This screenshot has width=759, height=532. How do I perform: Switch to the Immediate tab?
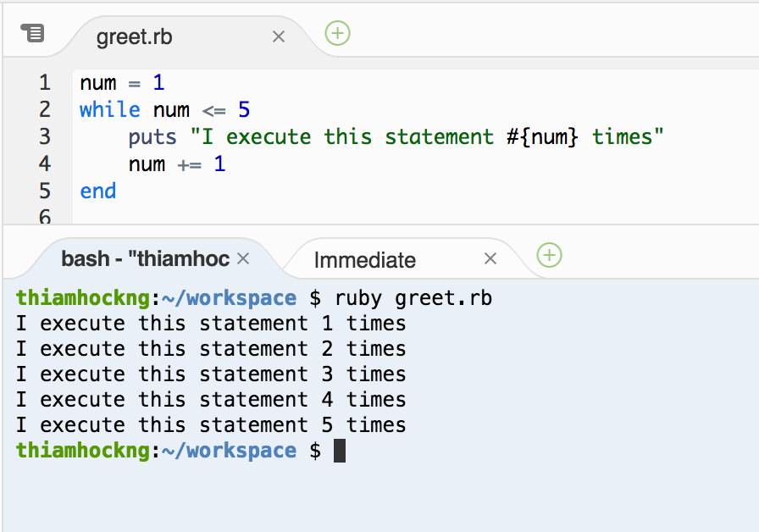(x=364, y=259)
